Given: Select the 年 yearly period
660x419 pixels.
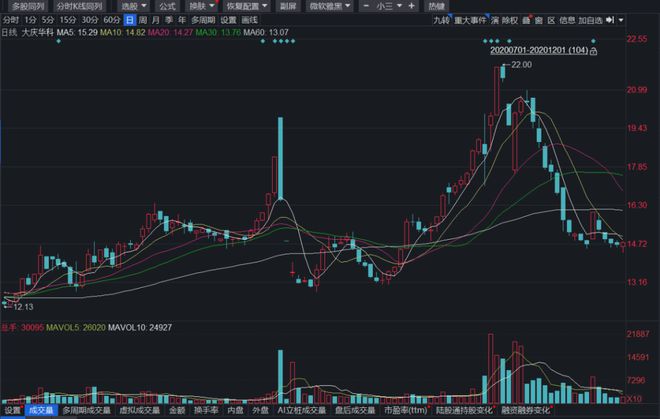Looking at the screenshot, I should coord(182,20).
